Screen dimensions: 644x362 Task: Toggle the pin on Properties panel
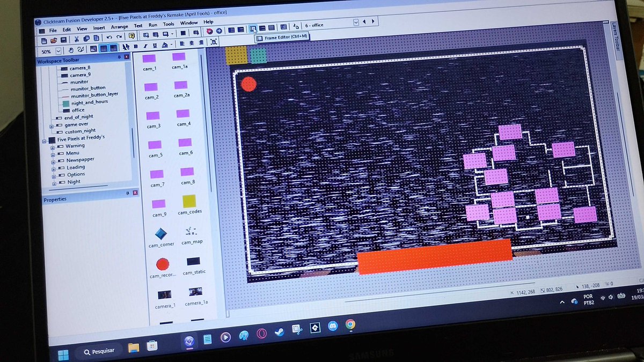127,193
